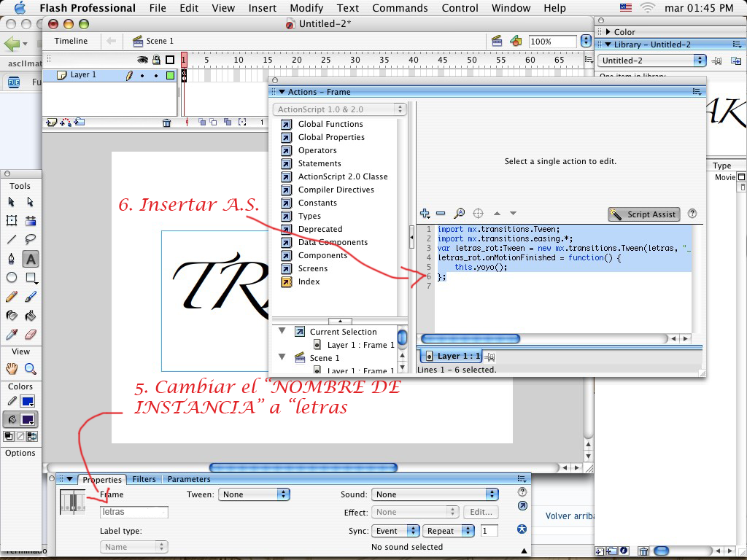The height and width of the screenshot is (560, 747).
Task: Click the Insert Target Path crosshair icon
Action: [478, 214]
